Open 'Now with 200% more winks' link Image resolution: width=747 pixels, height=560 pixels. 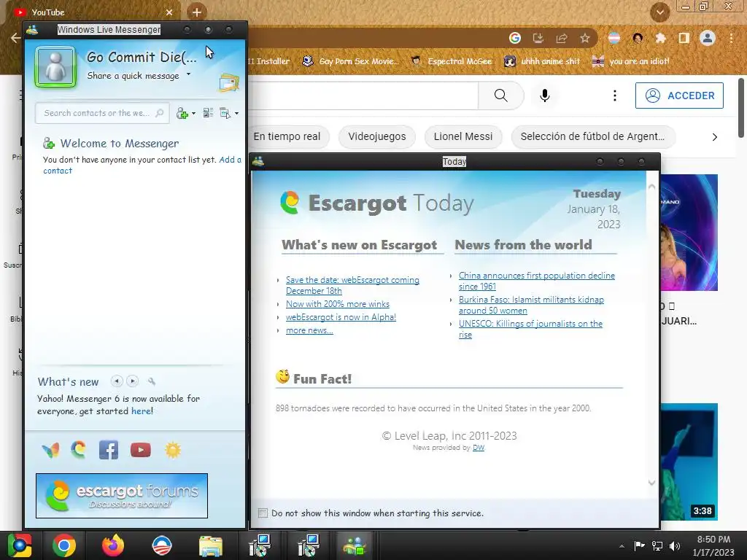338,304
